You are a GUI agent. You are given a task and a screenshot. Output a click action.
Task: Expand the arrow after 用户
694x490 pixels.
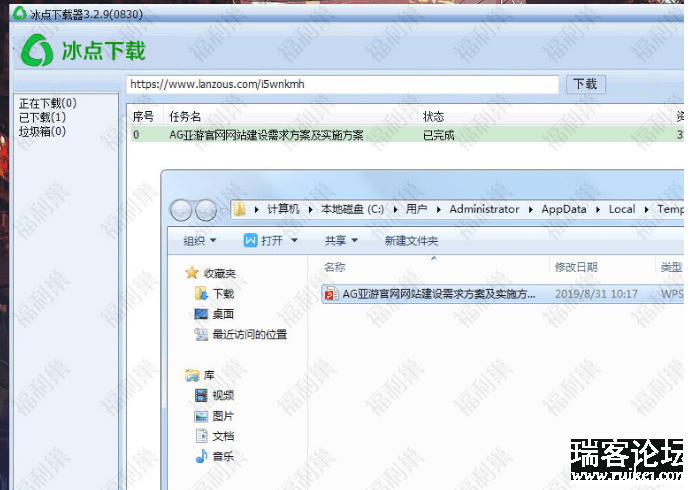[439, 210]
